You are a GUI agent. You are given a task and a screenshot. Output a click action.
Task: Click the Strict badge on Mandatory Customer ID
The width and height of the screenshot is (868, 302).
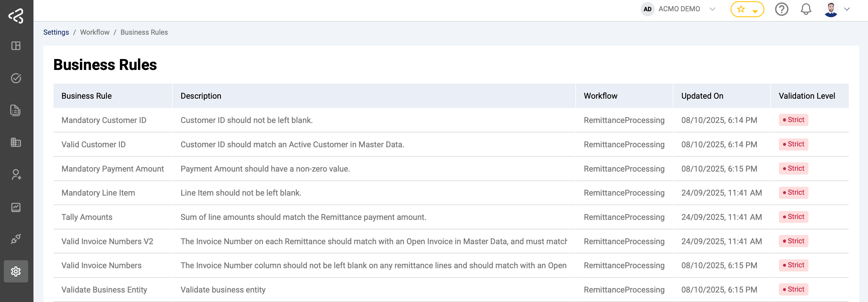(793, 120)
